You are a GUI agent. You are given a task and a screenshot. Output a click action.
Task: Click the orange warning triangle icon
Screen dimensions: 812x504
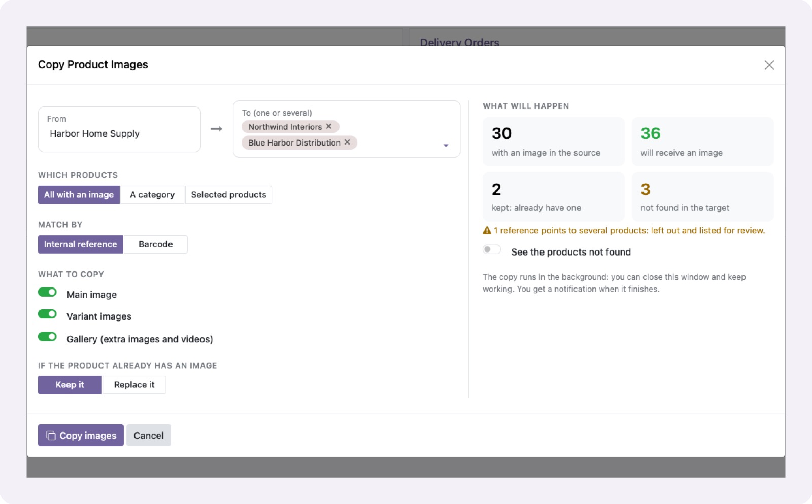coord(487,230)
